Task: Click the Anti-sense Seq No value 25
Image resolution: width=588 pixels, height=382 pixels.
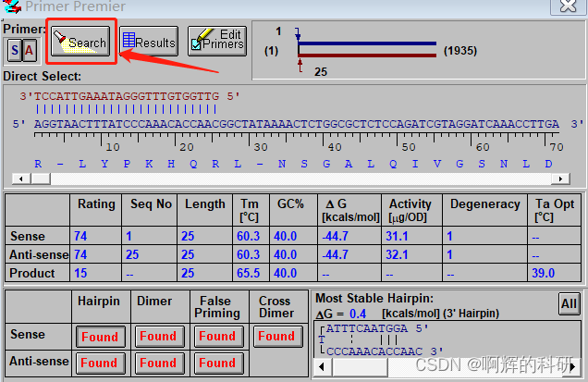Action: click(x=132, y=254)
